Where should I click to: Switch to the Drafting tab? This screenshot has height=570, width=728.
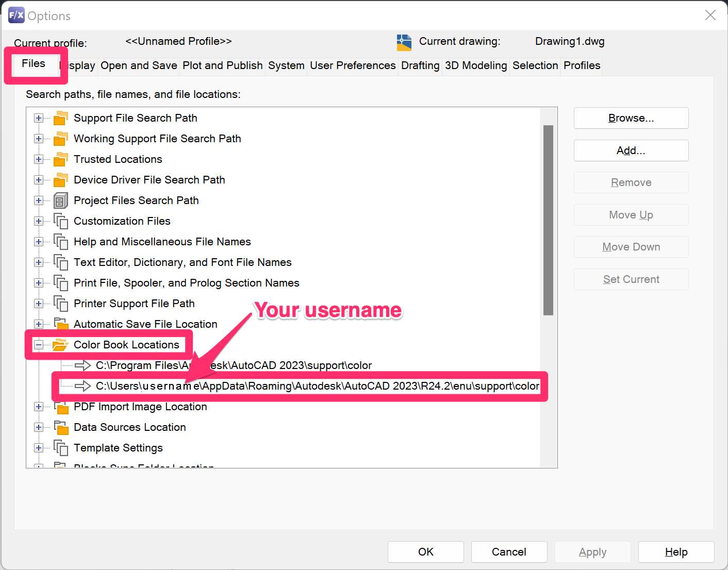420,65
